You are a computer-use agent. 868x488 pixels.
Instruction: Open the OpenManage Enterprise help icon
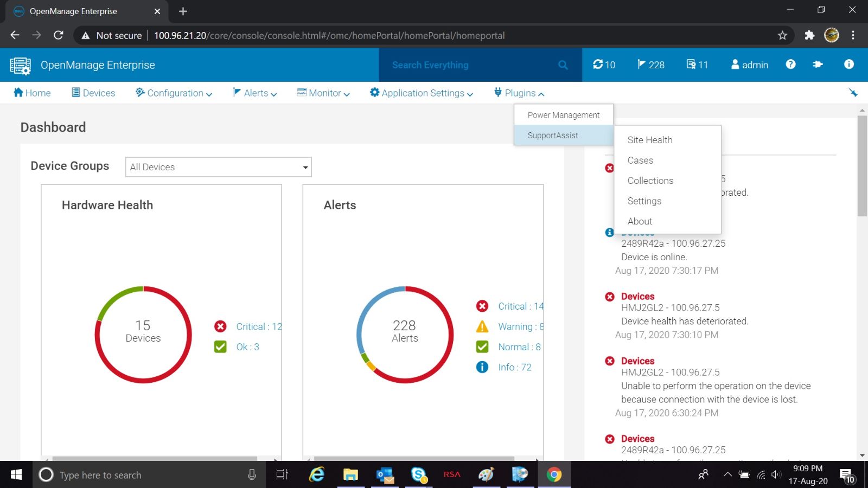coord(790,65)
